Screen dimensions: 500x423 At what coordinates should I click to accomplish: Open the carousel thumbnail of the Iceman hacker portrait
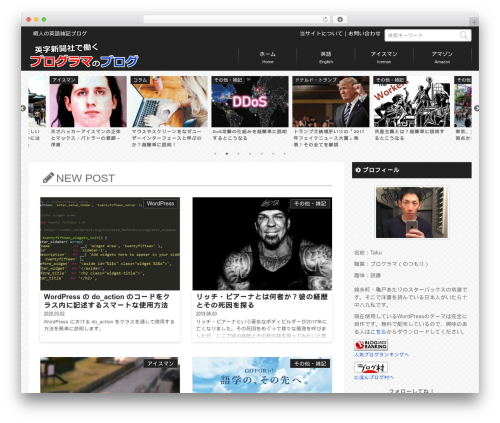(88, 102)
